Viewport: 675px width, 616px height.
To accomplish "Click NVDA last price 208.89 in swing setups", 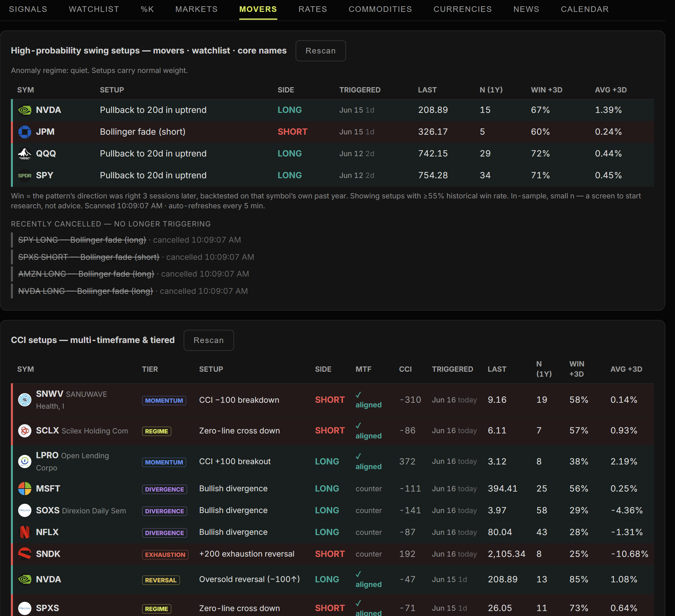I will pos(433,110).
